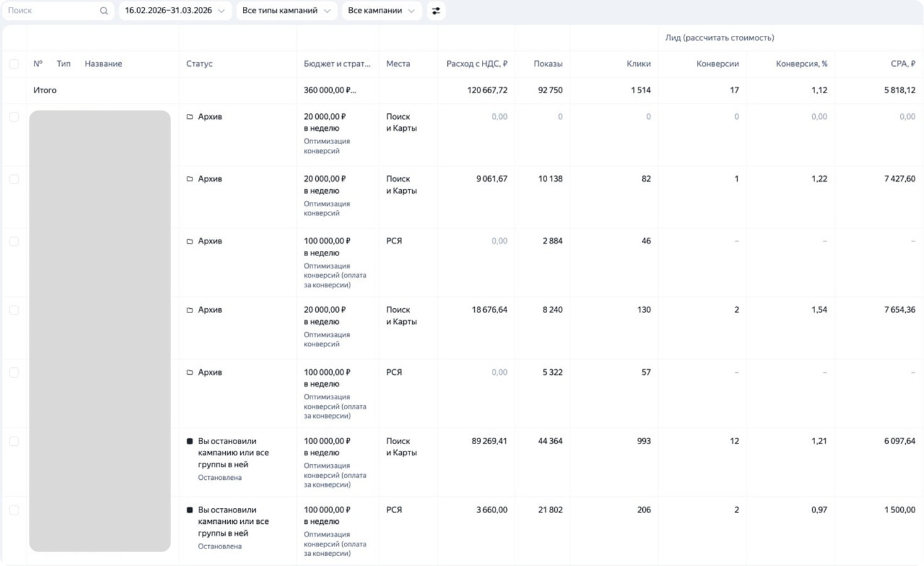Click total spend value 120 667,72
924x566 pixels.
pos(487,90)
